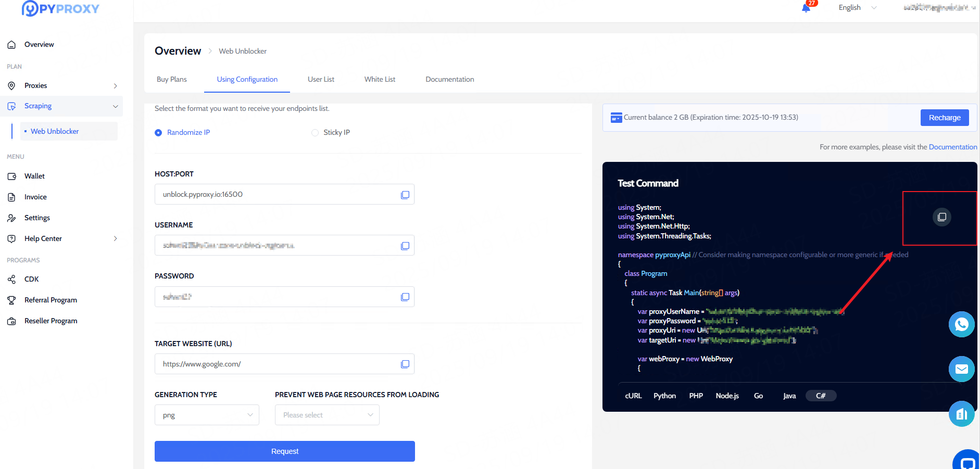Click the Scraping icon in sidebar
Screen dimensions: 980x469
(11, 106)
